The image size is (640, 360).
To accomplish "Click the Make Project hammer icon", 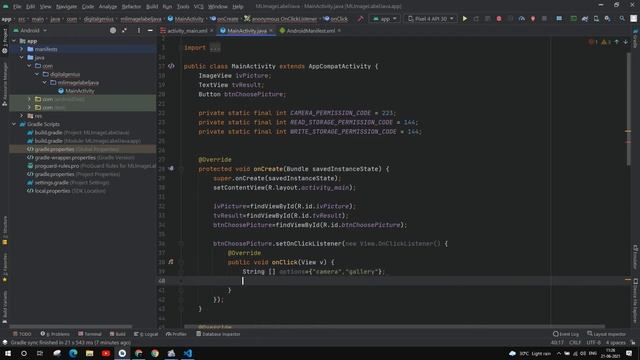I will (360, 19).
